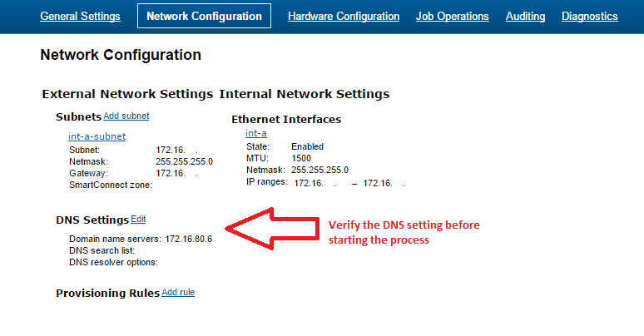The width and height of the screenshot is (644, 336).
Task: Select the Enabled state value of int-a
Action: point(307,146)
